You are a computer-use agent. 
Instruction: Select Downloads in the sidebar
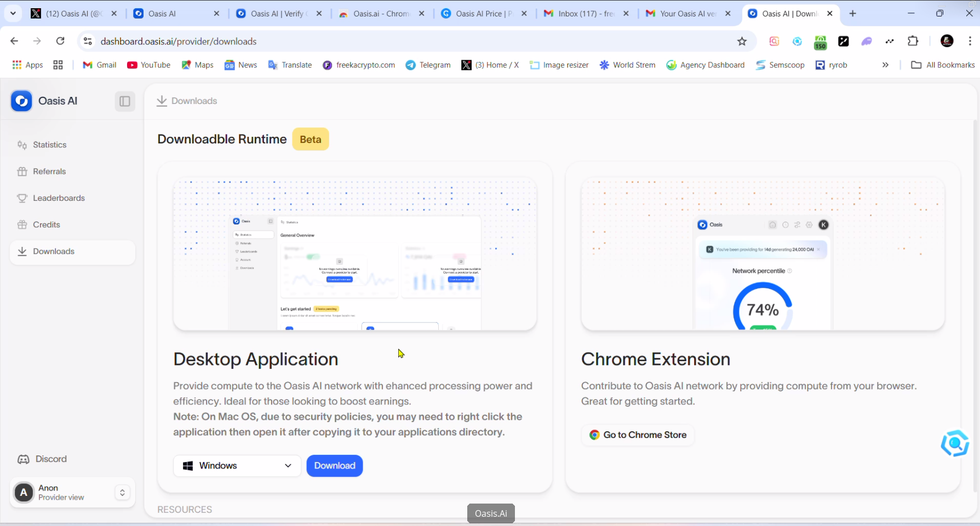tap(72, 252)
